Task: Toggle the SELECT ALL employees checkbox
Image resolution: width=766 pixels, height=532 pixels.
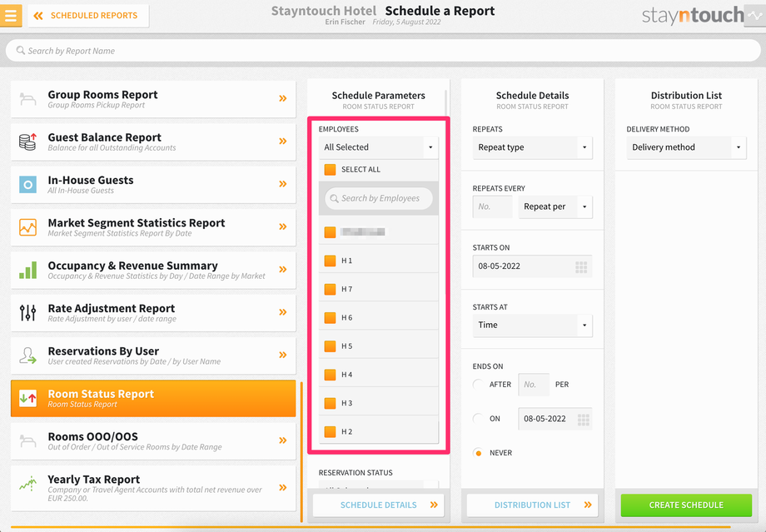Action: click(331, 170)
